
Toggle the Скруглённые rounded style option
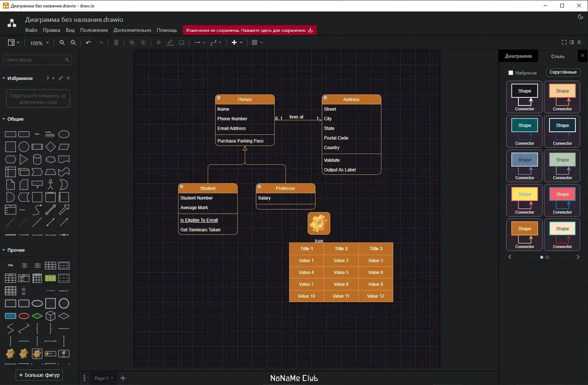(x=563, y=73)
